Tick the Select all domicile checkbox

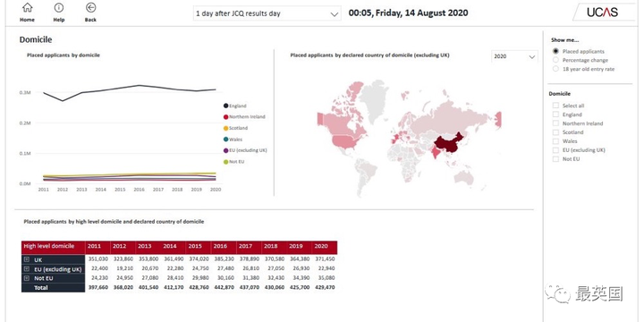pyautogui.click(x=555, y=106)
